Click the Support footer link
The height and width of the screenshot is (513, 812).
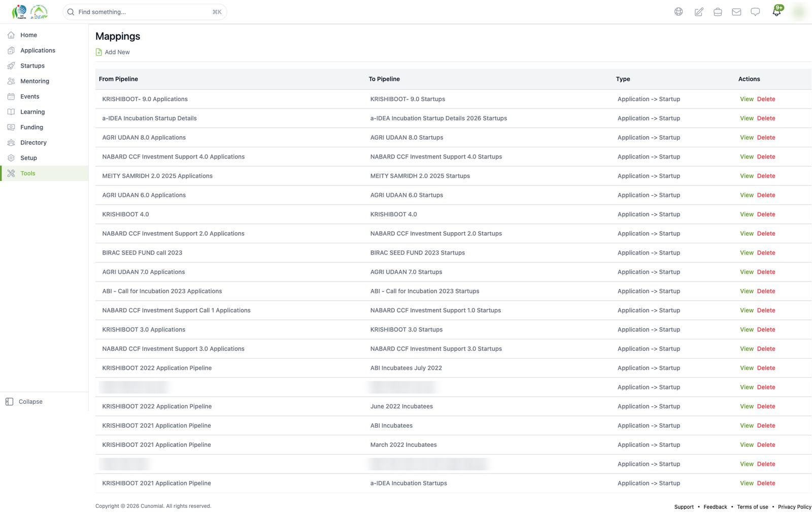684,507
